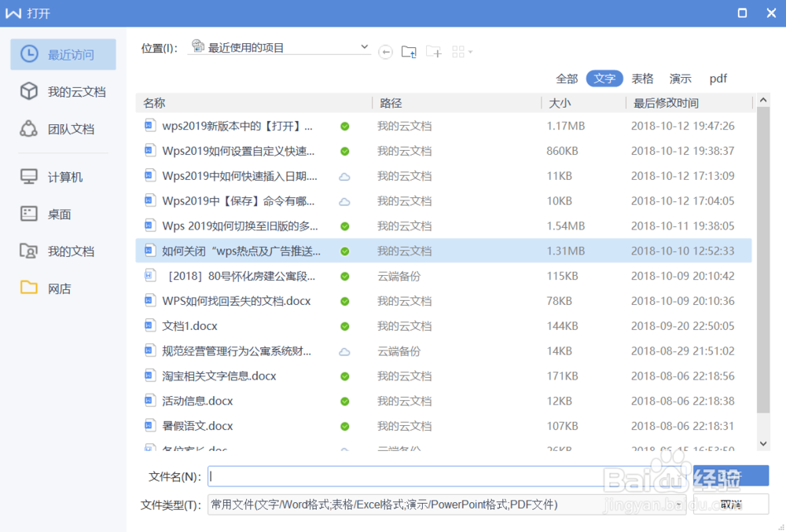This screenshot has height=532, width=786.
Task: Click the back arrow navigation button
Action: (x=385, y=52)
